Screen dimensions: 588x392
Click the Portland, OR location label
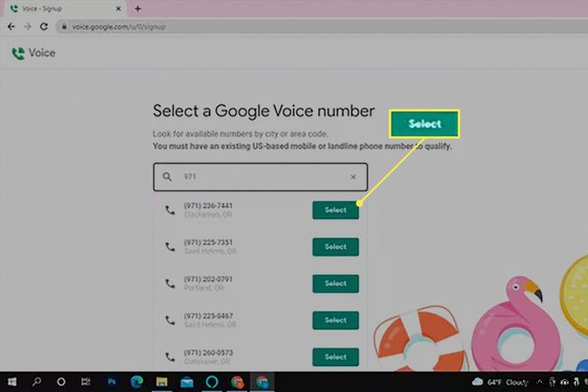tap(204, 288)
